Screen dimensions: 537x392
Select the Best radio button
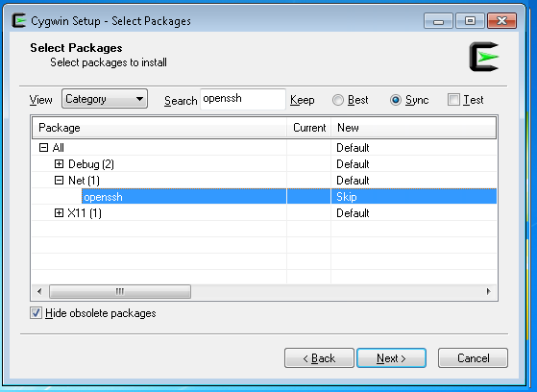pos(338,100)
